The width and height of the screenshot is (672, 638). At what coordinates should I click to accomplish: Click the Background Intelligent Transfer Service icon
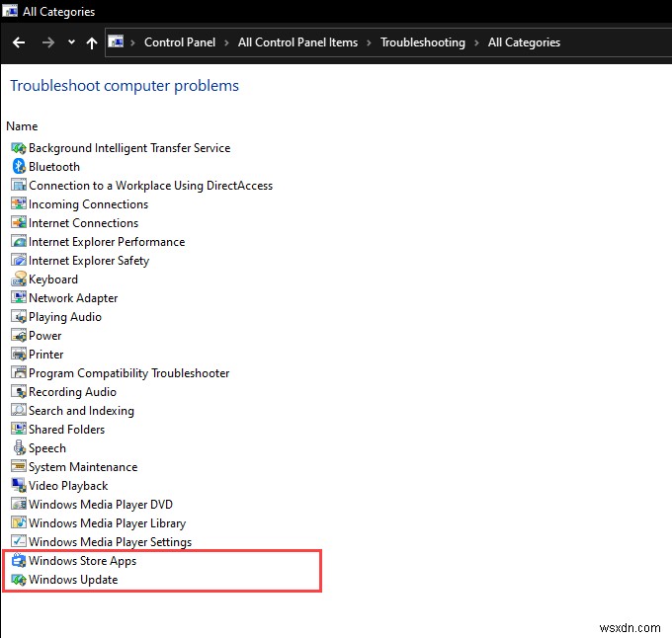coord(19,148)
